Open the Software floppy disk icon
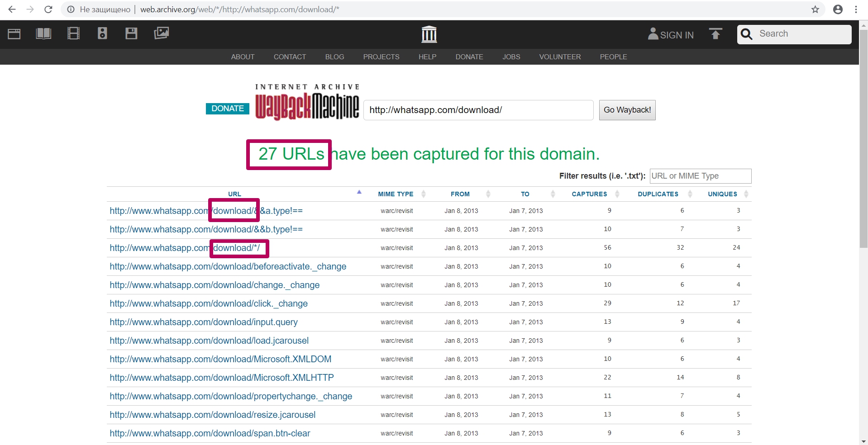The width and height of the screenshot is (868, 445). click(x=131, y=33)
